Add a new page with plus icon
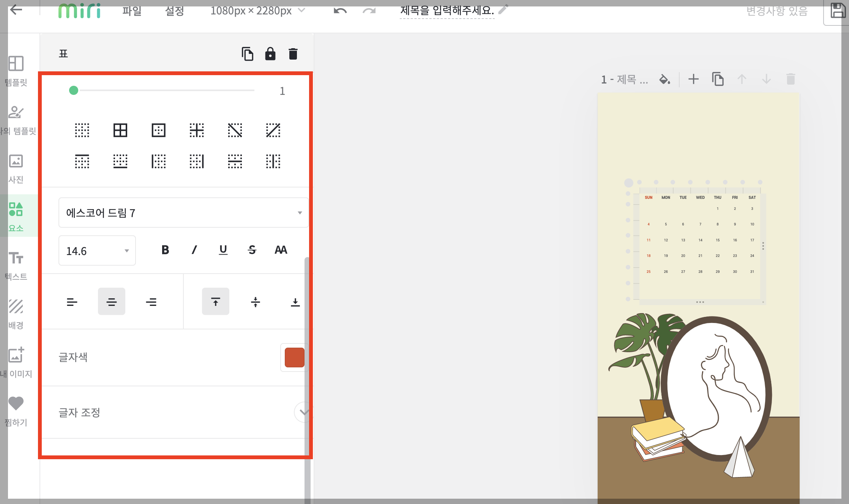 click(693, 79)
